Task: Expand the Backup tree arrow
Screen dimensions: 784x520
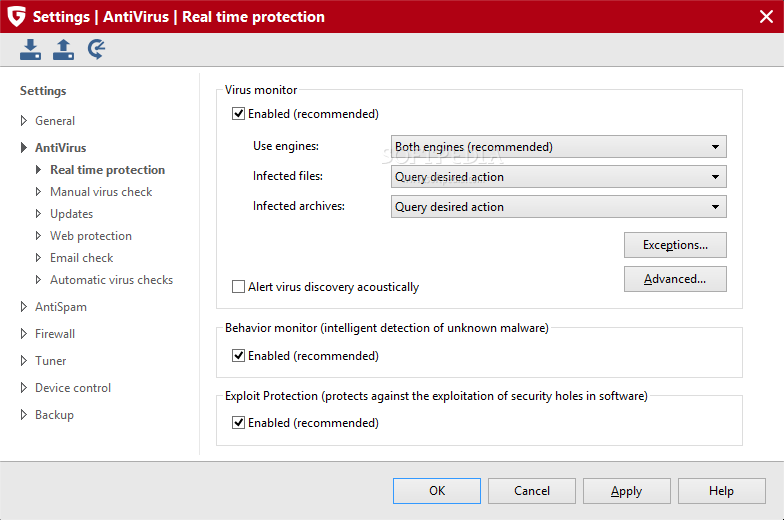Action: click(24, 414)
